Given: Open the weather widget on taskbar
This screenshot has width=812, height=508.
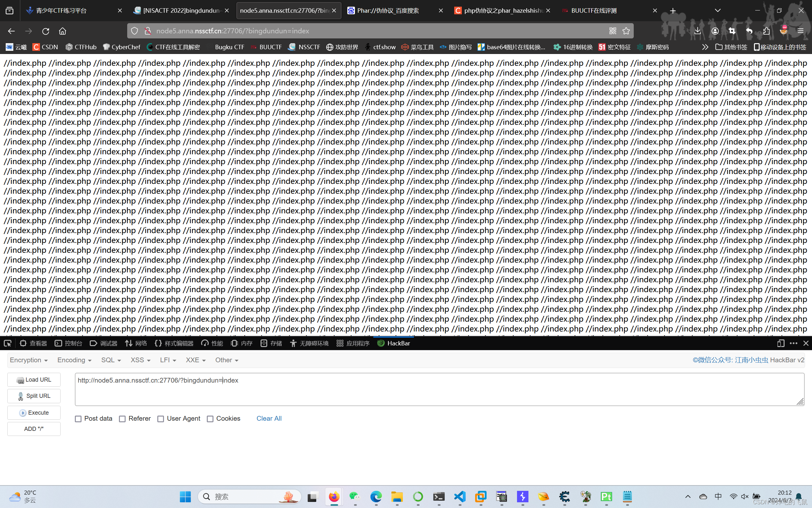Looking at the screenshot, I should [23, 496].
